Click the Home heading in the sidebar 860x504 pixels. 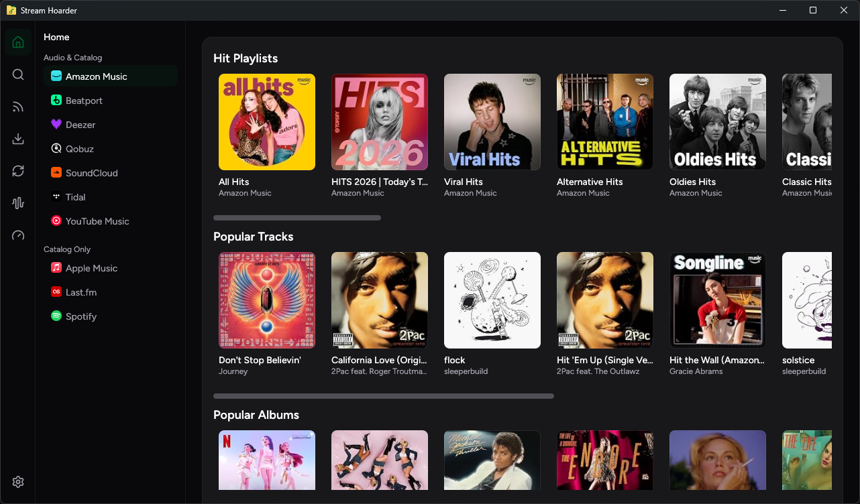56,37
